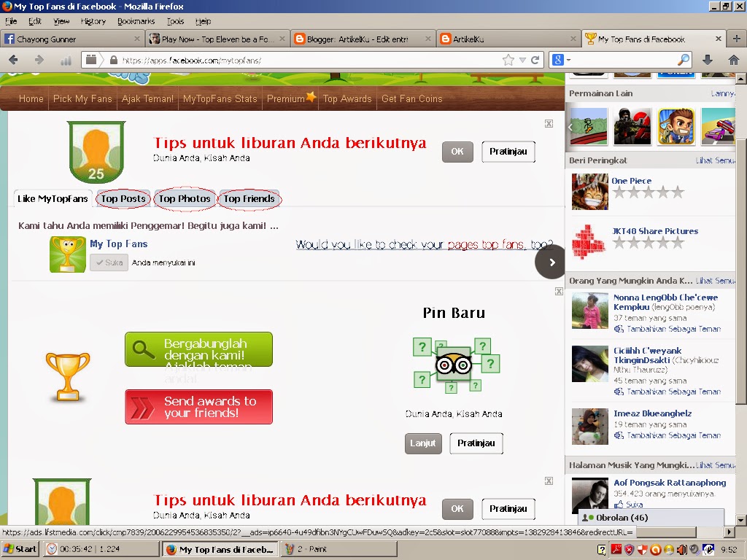Screen dimensions: 747x560
Task: Close the bottom Tips ad with X
Action: point(549,481)
